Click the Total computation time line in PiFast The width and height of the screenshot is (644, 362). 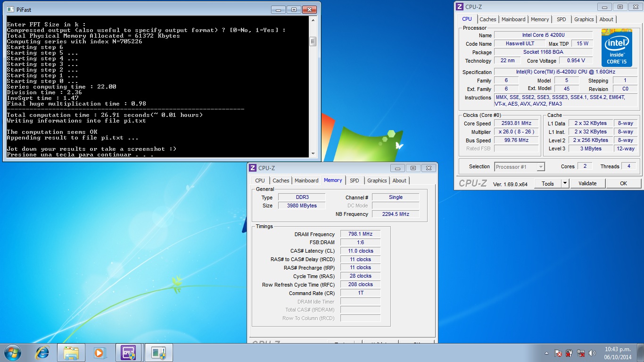(x=105, y=115)
